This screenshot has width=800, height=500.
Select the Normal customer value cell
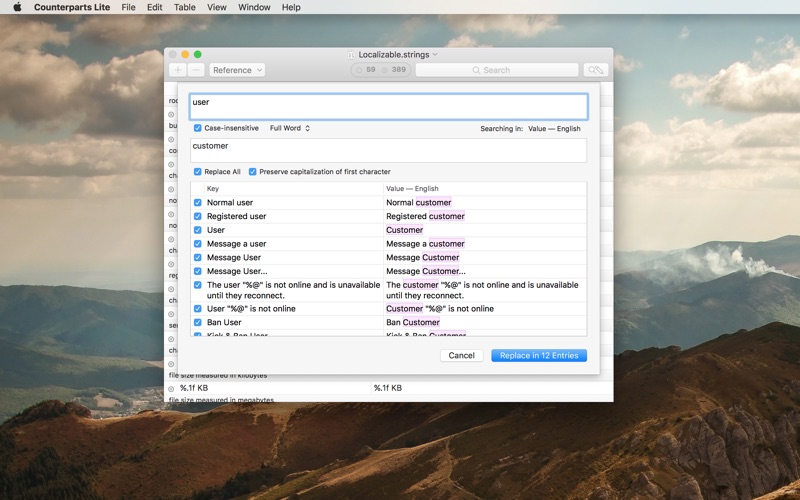point(485,203)
